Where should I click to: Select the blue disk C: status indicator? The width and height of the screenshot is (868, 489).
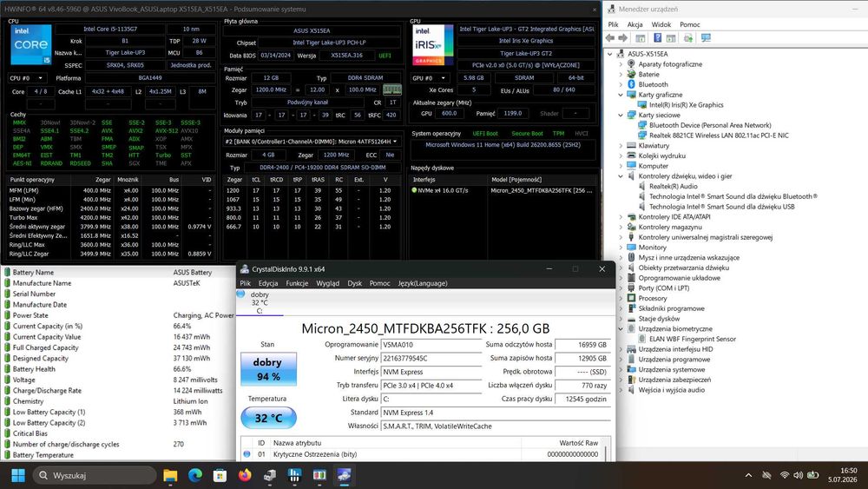coord(240,294)
